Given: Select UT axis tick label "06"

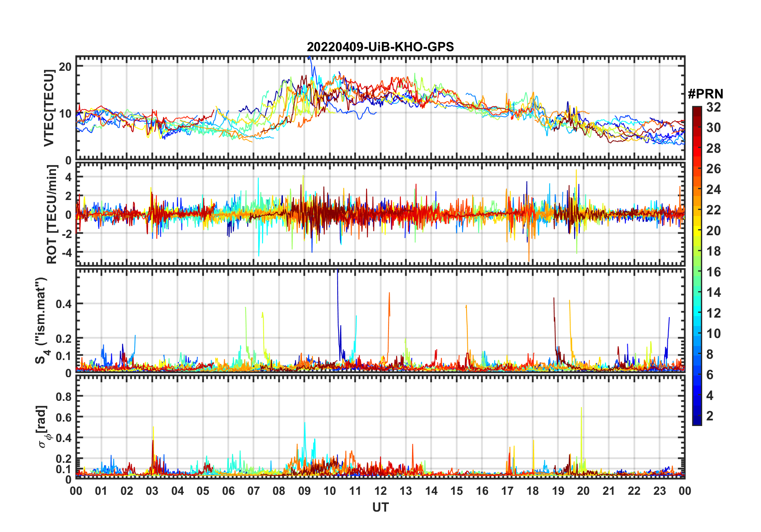Looking at the screenshot, I should (228, 491).
